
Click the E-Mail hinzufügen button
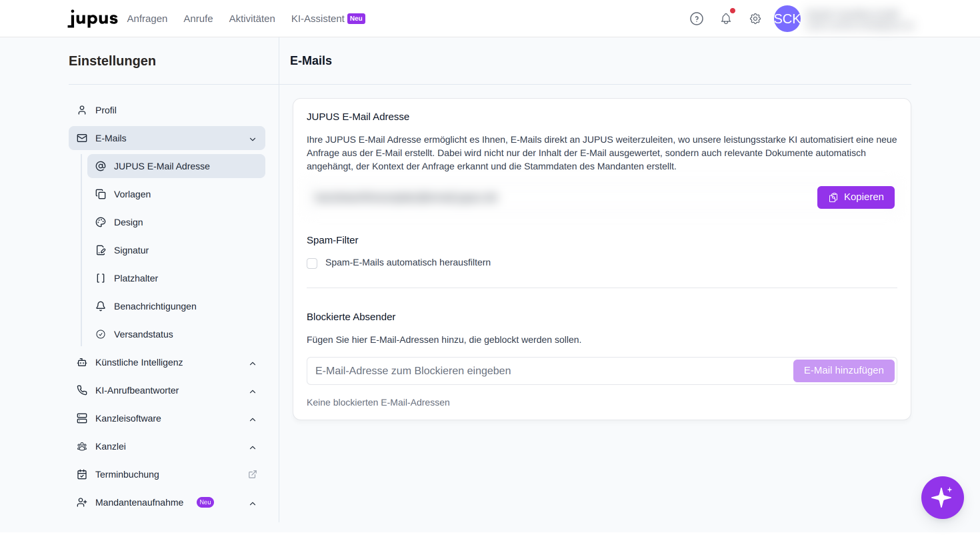point(844,371)
